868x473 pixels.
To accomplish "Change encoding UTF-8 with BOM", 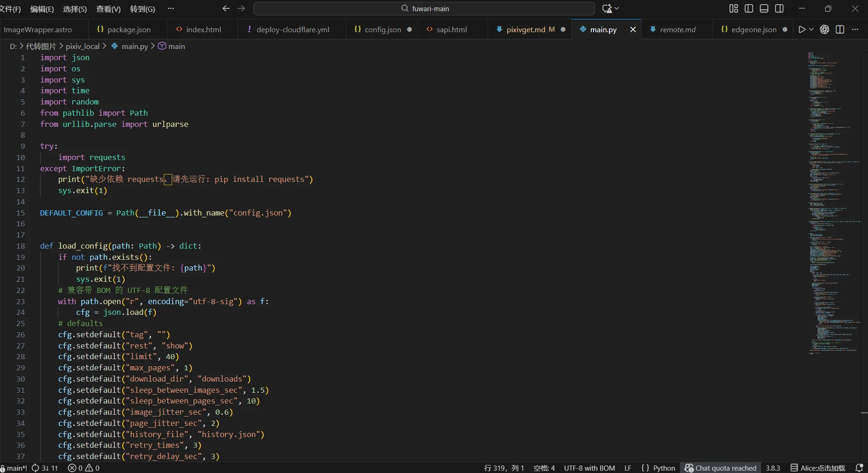I will click(x=589, y=468).
